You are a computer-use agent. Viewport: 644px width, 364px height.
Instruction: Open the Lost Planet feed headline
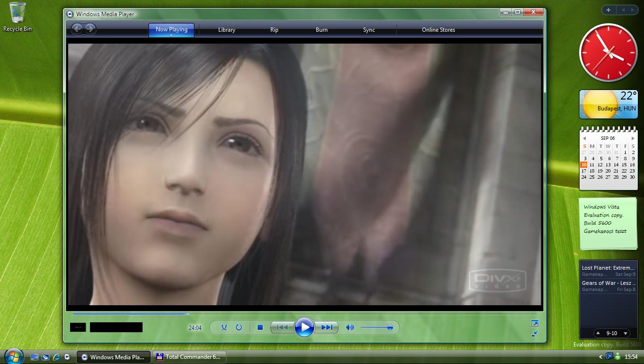(608, 268)
